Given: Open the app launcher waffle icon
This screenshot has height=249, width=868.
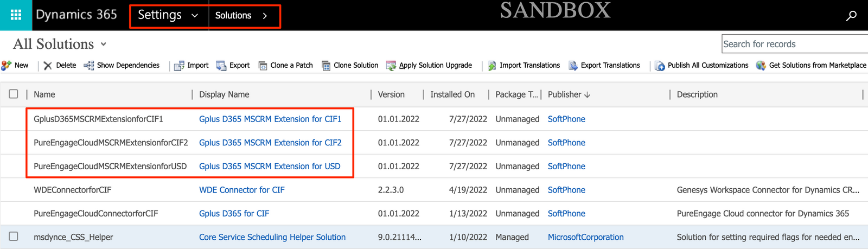Looking at the screenshot, I should 16,15.
